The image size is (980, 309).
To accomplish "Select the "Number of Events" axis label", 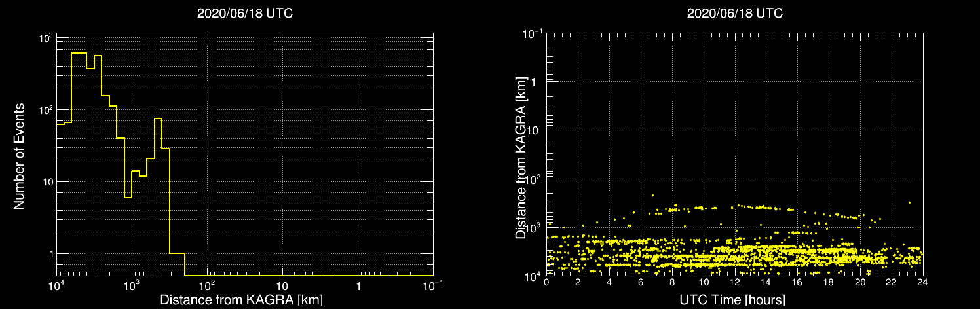I will point(19,155).
